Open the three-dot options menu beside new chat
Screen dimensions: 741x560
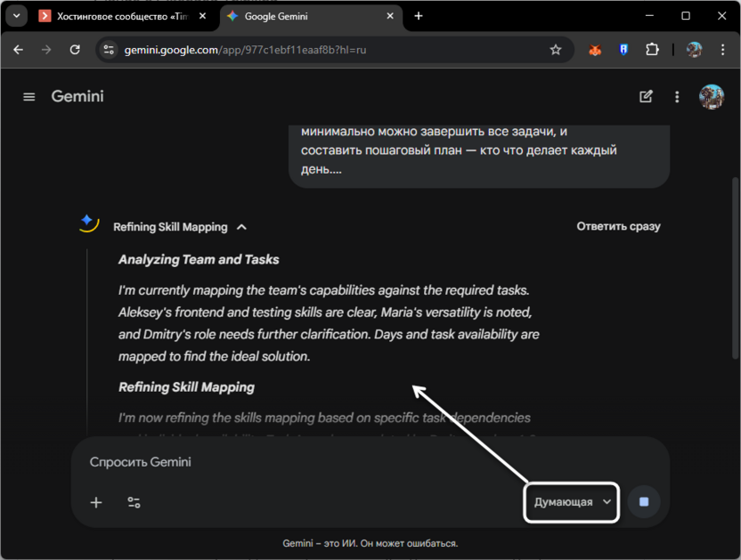coord(677,97)
